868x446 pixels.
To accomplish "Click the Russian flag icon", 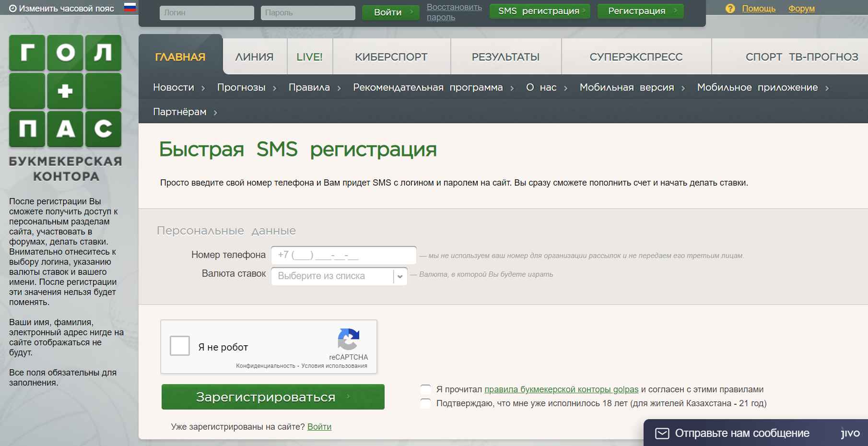I will pos(129,7).
